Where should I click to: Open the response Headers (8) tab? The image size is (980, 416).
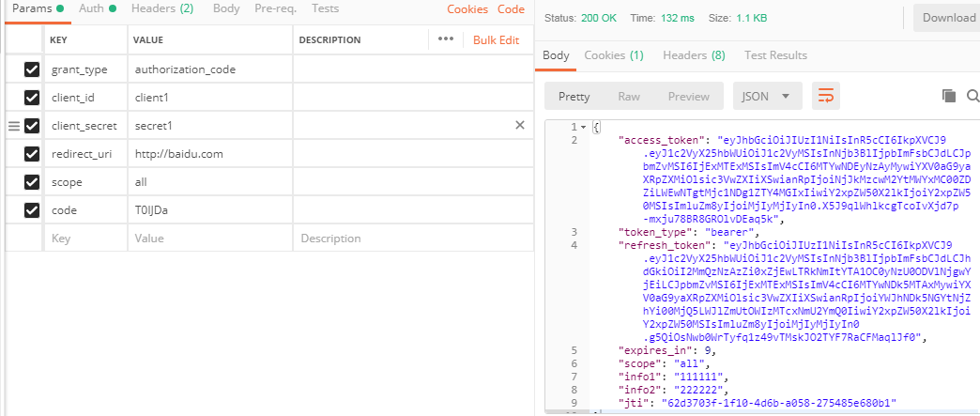click(694, 55)
